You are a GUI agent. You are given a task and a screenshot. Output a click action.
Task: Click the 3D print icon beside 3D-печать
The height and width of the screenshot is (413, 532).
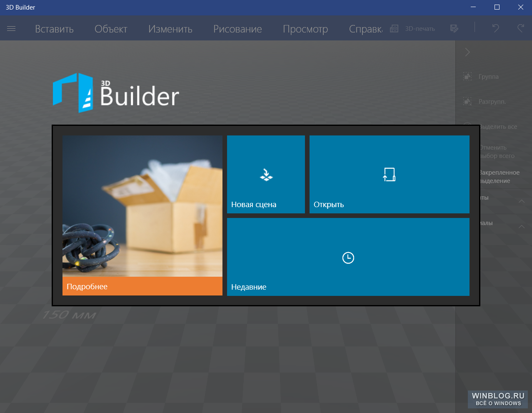point(394,28)
